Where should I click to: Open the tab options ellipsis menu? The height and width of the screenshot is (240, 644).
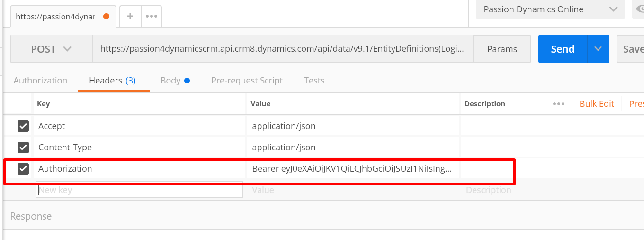pyautogui.click(x=152, y=16)
